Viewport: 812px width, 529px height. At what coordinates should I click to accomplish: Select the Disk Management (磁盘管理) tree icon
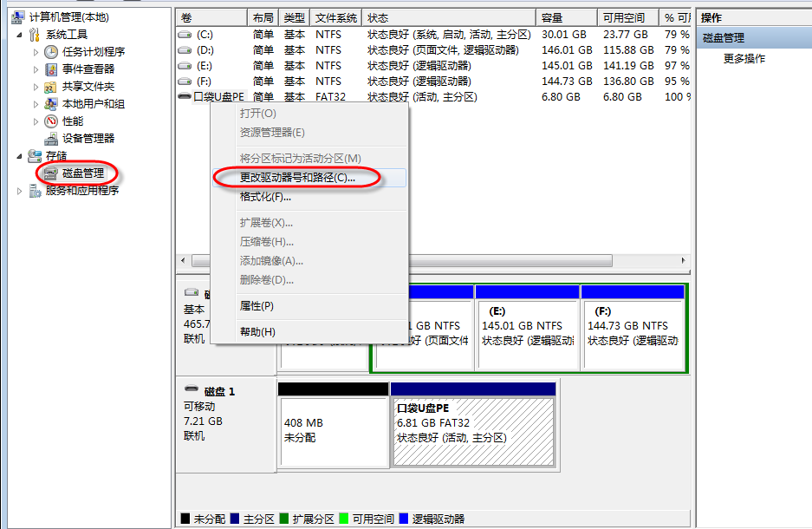[51, 173]
